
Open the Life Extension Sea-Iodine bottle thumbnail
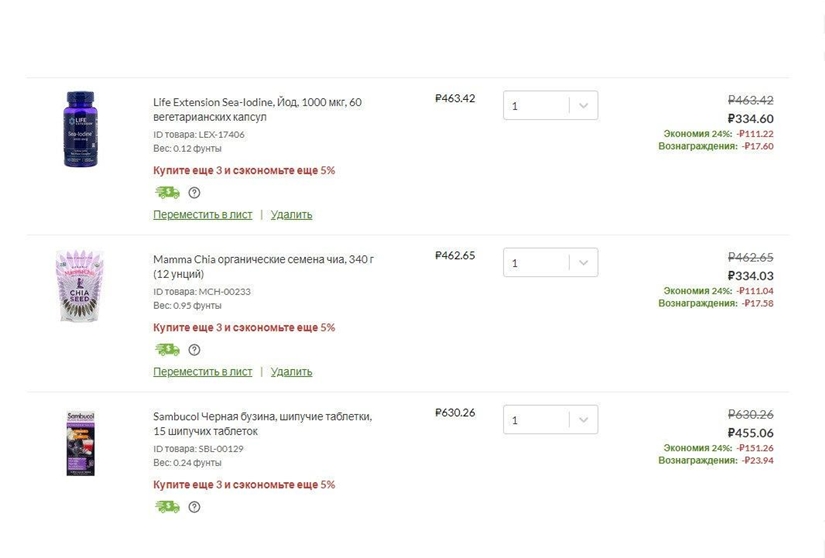[x=80, y=130]
